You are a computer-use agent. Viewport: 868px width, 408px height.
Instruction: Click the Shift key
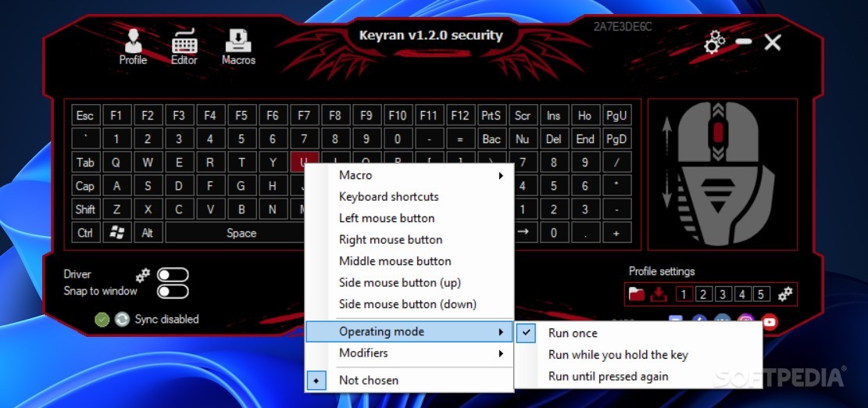(85, 209)
